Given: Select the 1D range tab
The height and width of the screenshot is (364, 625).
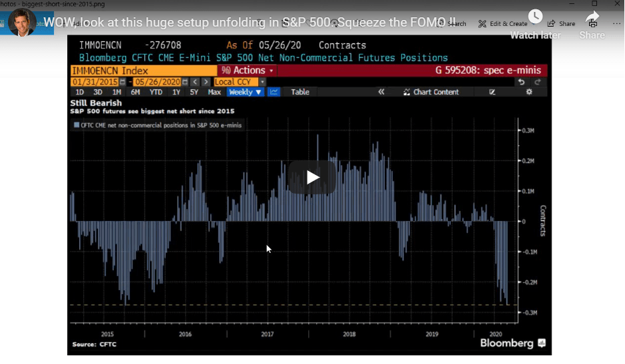Looking at the screenshot, I should point(80,92).
